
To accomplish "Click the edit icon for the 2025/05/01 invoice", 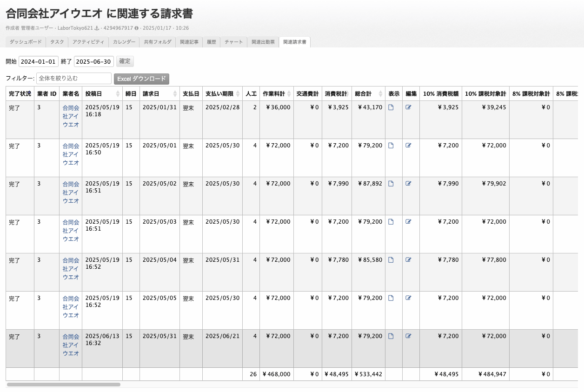I will point(408,146).
